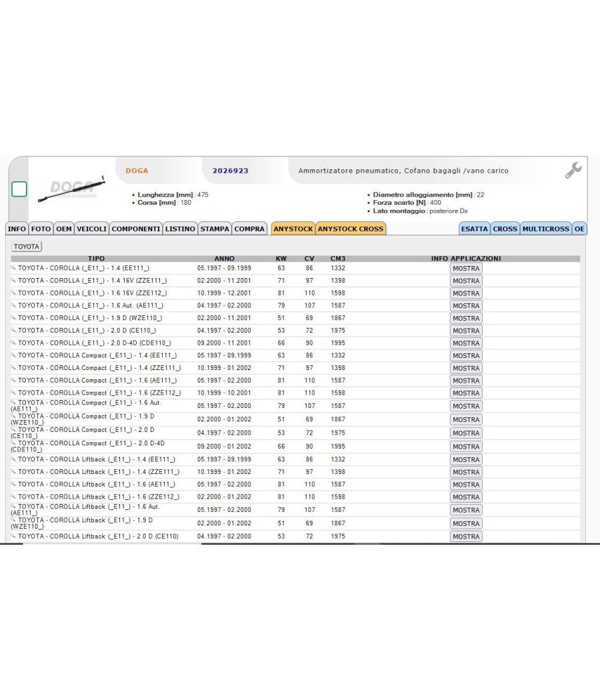Image resolution: width=600 pixels, height=700 pixels.
Task: Click magnifier icon beside Corolla Liftback 1.6 (ZZE112_)
Action: click(x=13, y=497)
